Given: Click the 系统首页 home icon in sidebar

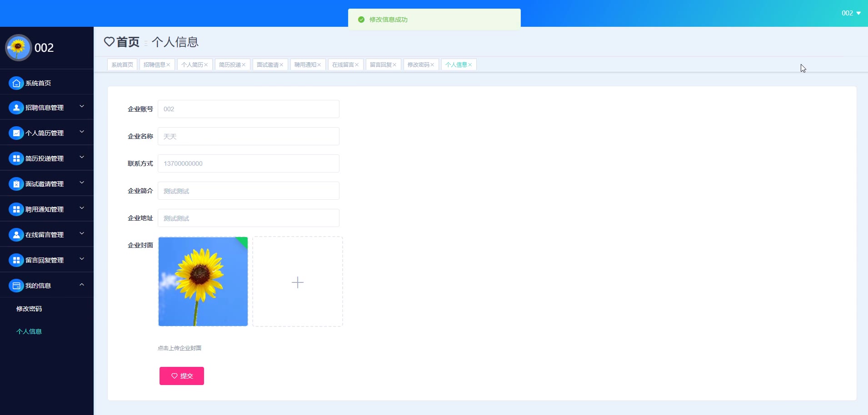Looking at the screenshot, I should click(x=16, y=83).
